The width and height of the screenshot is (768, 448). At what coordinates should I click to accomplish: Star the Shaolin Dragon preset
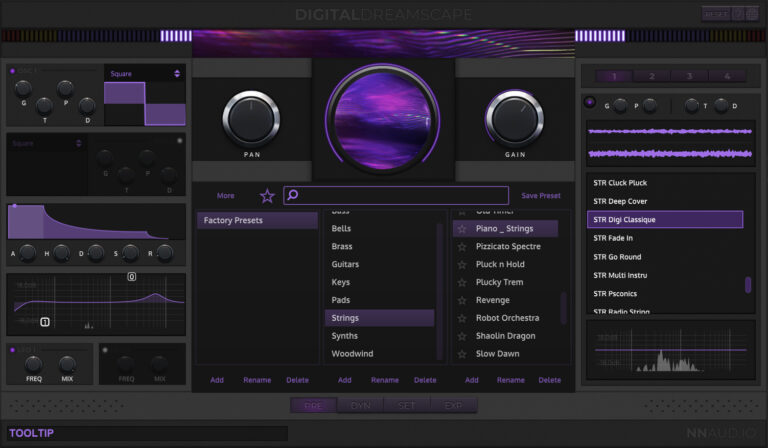pos(461,336)
